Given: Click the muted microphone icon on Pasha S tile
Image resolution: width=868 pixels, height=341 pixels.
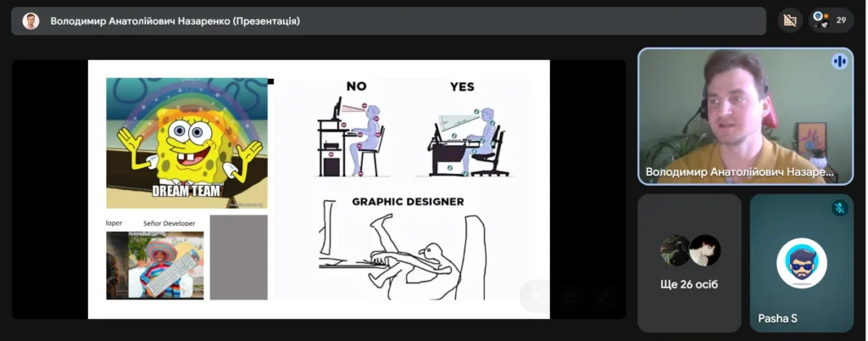Looking at the screenshot, I should click(x=839, y=208).
